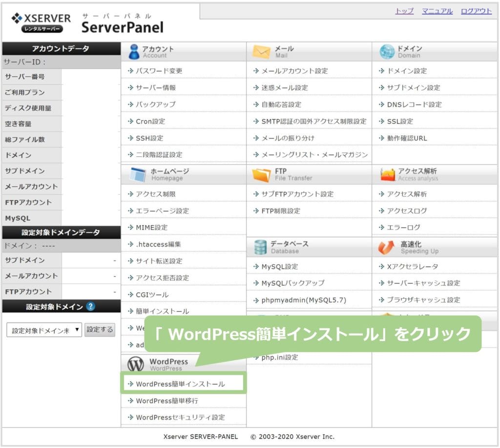The width and height of the screenshot is (500, 448).
Task: Open SSH設定
Action: (149, 138)
